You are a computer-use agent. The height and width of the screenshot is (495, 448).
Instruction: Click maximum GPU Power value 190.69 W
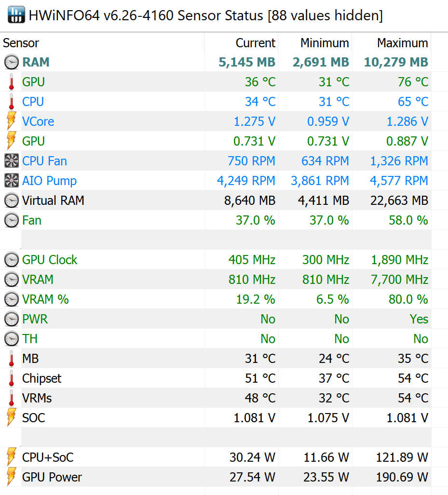point(402,477)
